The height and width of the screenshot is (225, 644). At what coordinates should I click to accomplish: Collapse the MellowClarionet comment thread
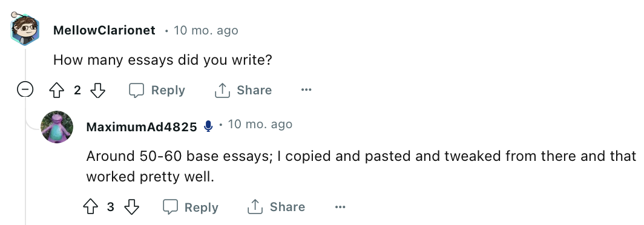coord(25,90)
